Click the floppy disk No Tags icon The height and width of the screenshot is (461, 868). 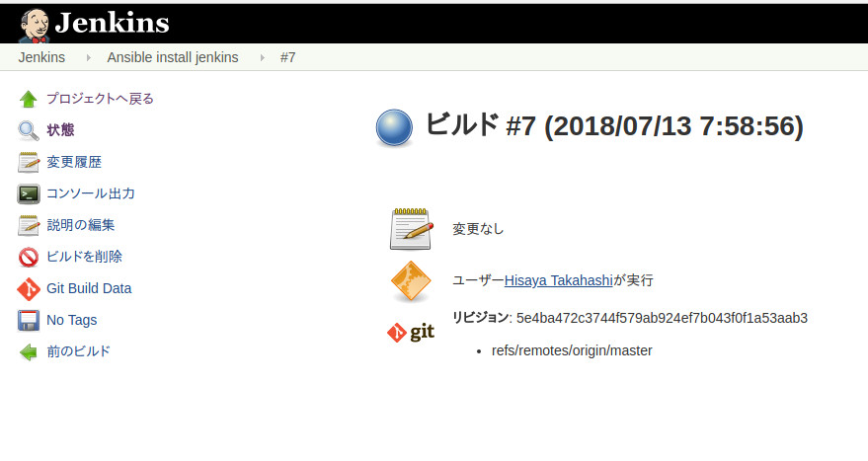(x=29, y=321)
